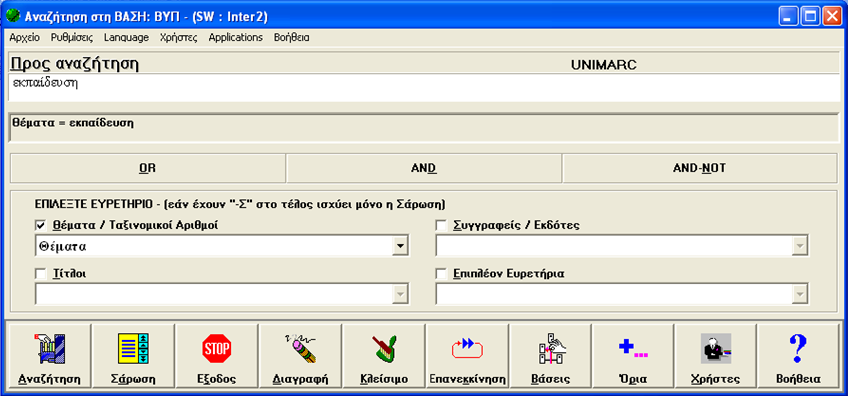The width and height of the screenshot is (848, 396).
Task: Open the Ρυθμίσεις menu
Action: [x=72, y=38]
